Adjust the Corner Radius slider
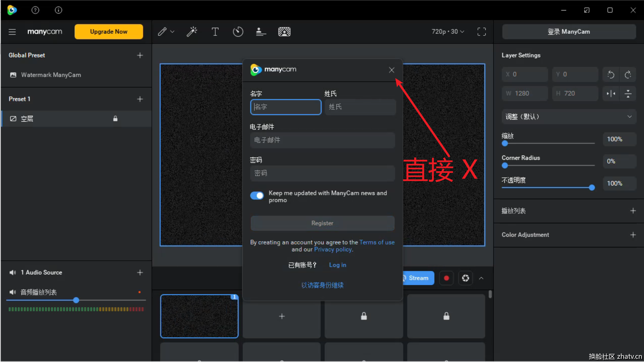The image size is (644, 362). 548,166
